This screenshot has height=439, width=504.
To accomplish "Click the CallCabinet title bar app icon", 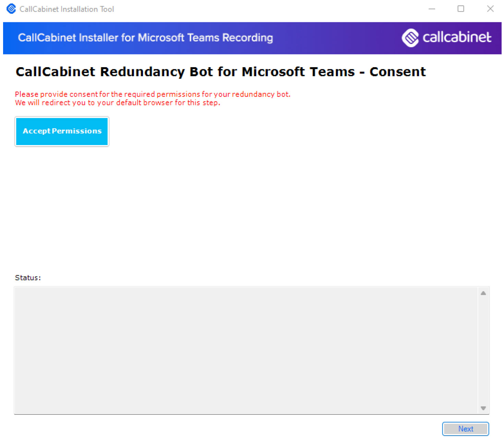I will click(11, 9).
